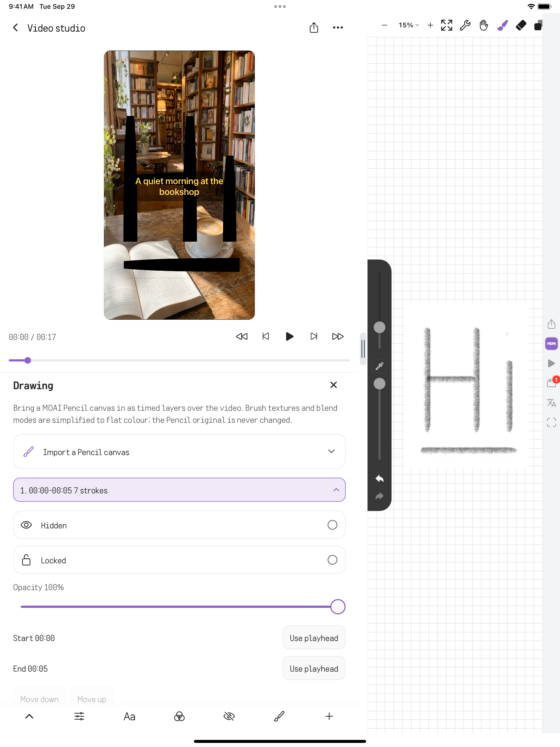Open the wrench settings tool
Image resolution: width=560 pixels, height=747 pixels.
click(465, 25)
